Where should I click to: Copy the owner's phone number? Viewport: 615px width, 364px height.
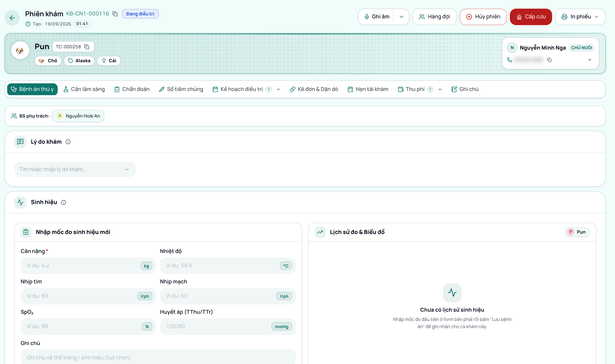[549, 60]
